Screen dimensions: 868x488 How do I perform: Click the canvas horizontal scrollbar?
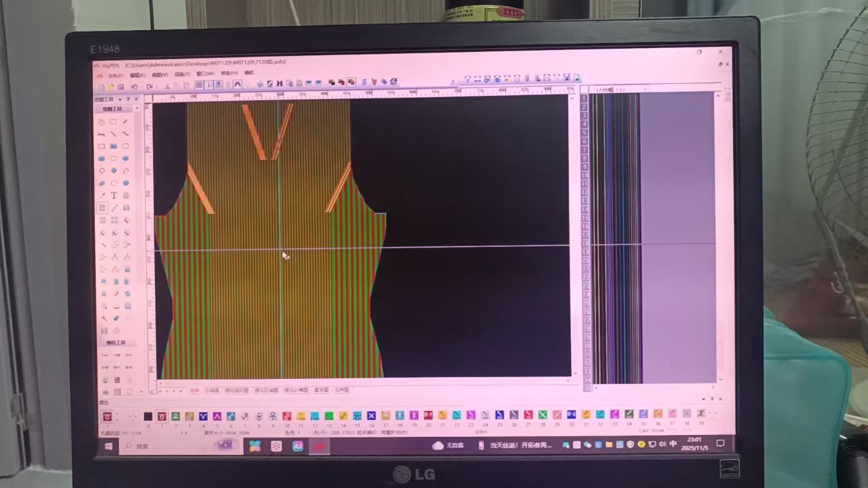[363, 382]
